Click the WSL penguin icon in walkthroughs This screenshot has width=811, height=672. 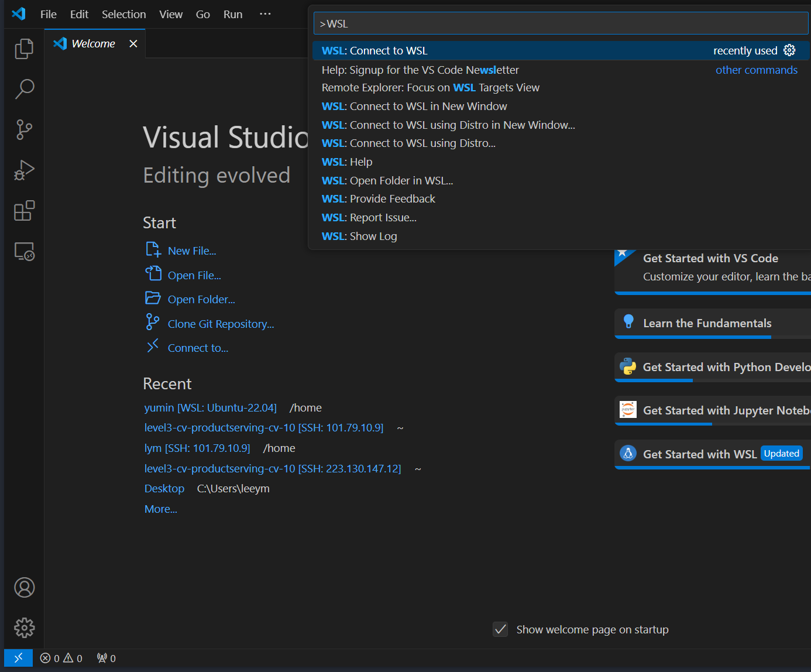pos(628,453)
